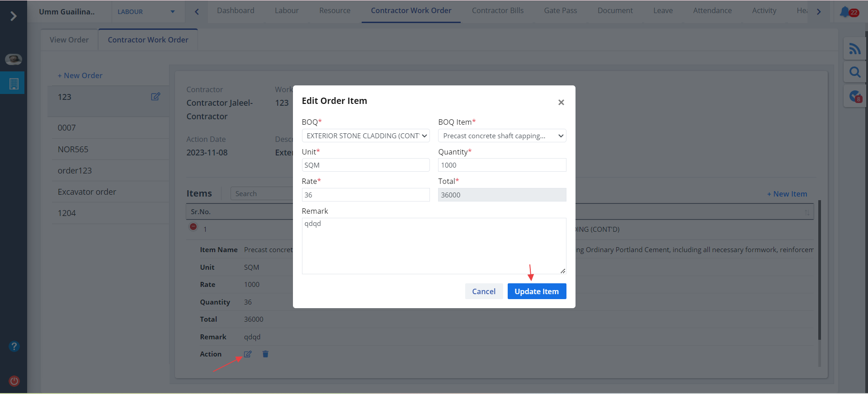The height and width of the screenshot is (394, 868).
Task: Click edit icon next to order 123
Action: coord(156,97)
